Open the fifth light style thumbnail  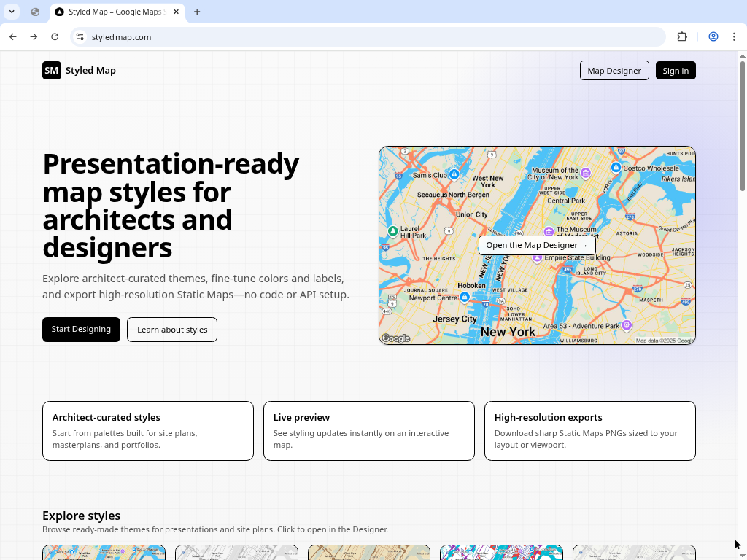coord(634,553)
